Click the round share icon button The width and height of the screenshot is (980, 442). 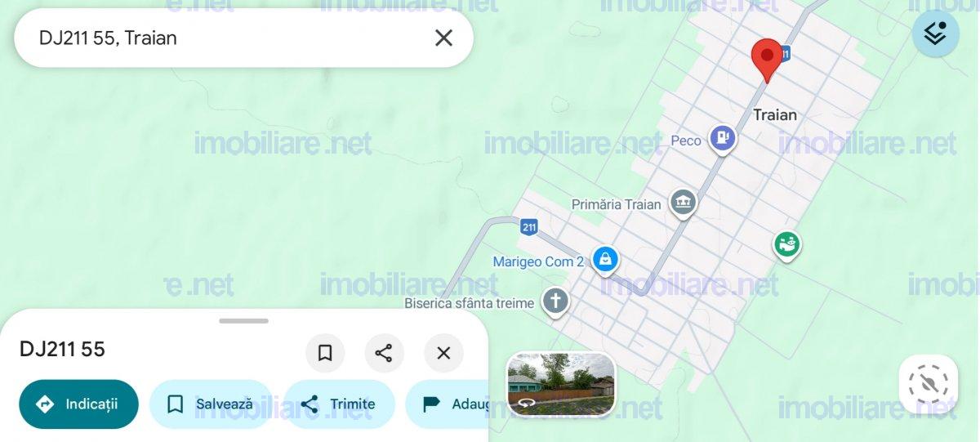point(384,353)
